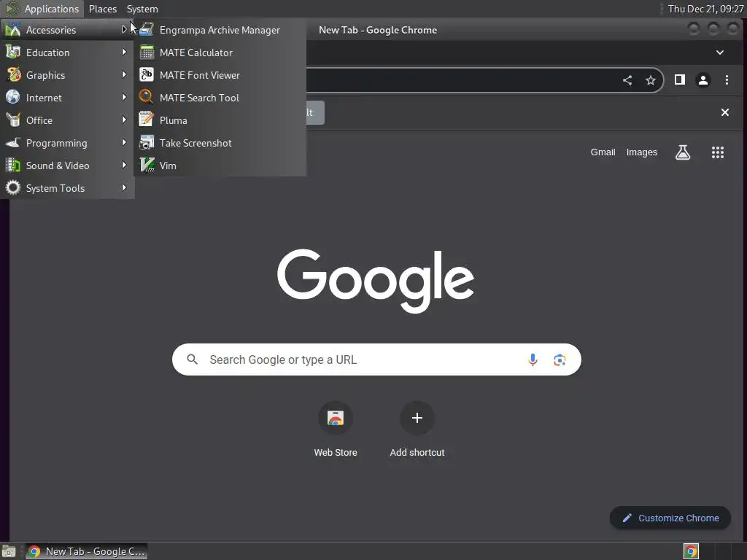Select Pluma menu entry text

(173, 120)
